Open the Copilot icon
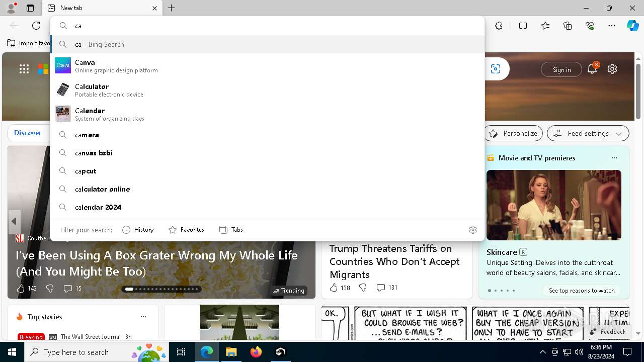The width and height of the screenshot is (644, 362). tap(632, 26)
